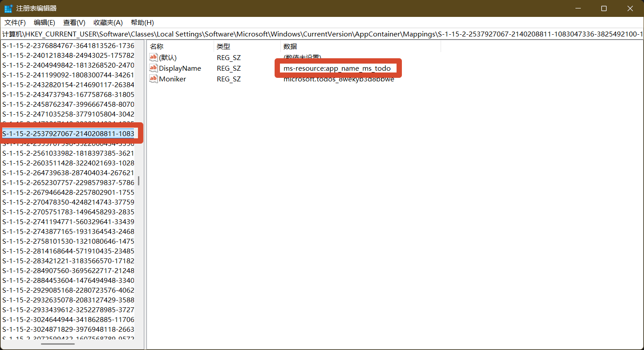Open the 编辑(E) menu

click(45, 23)
